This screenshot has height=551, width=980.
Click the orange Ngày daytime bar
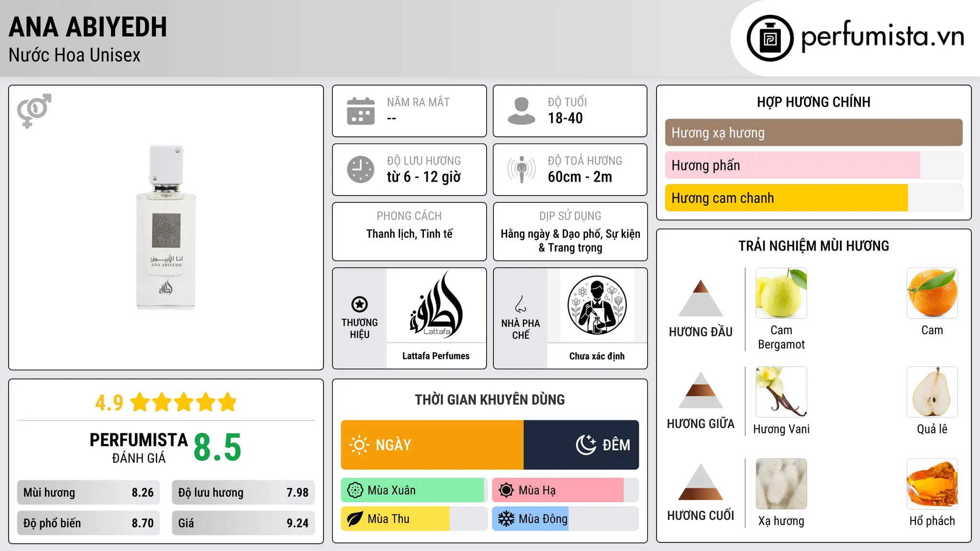pos(432,445)
